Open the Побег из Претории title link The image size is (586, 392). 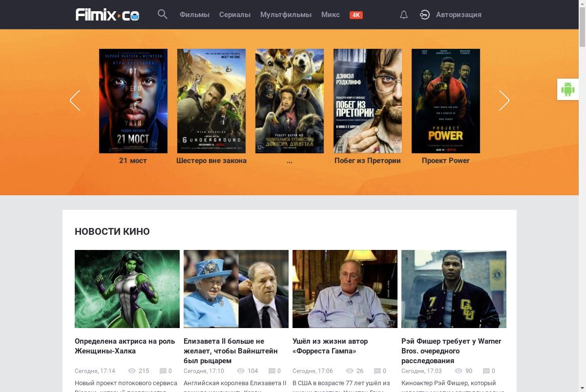(x=368, y=161)
